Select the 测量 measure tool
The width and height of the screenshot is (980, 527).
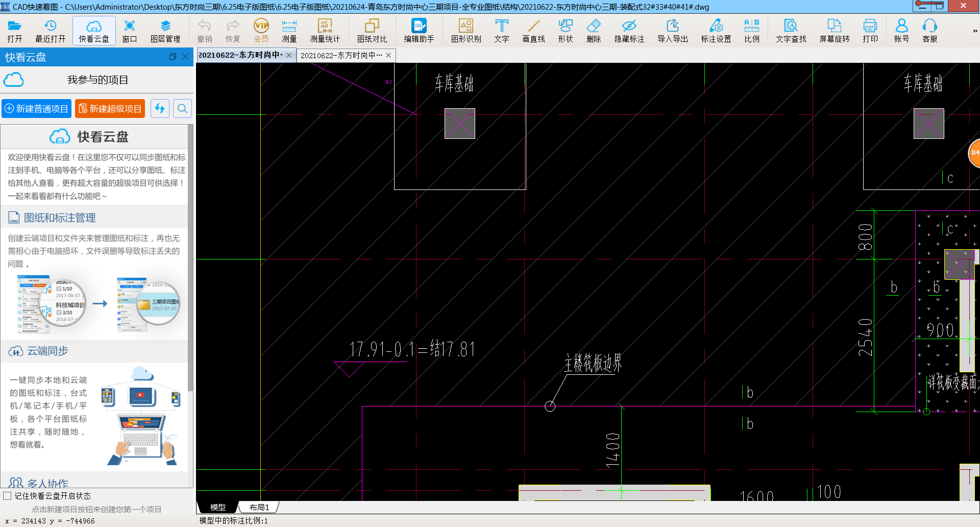(289, 31)
